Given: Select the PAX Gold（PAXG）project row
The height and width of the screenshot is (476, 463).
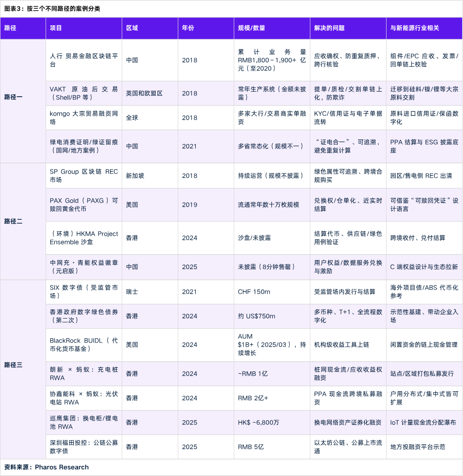Looking at the screenshot, I should click(83, 205).
